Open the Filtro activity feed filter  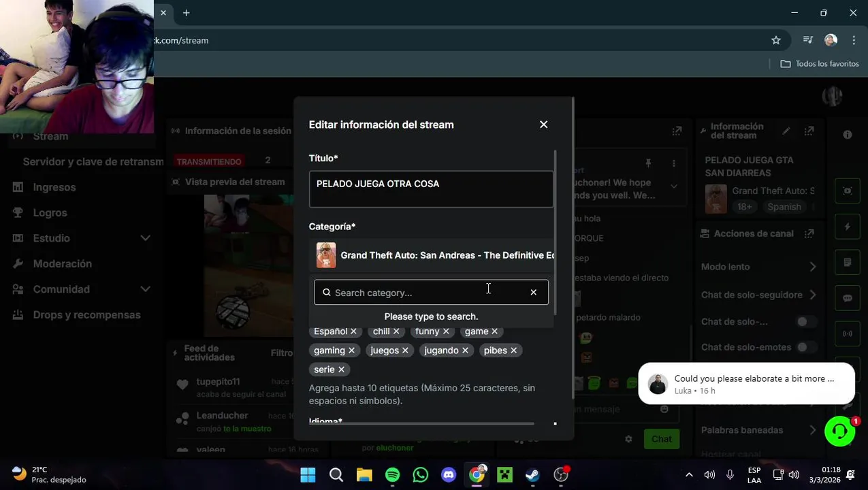tap(282, 353)
